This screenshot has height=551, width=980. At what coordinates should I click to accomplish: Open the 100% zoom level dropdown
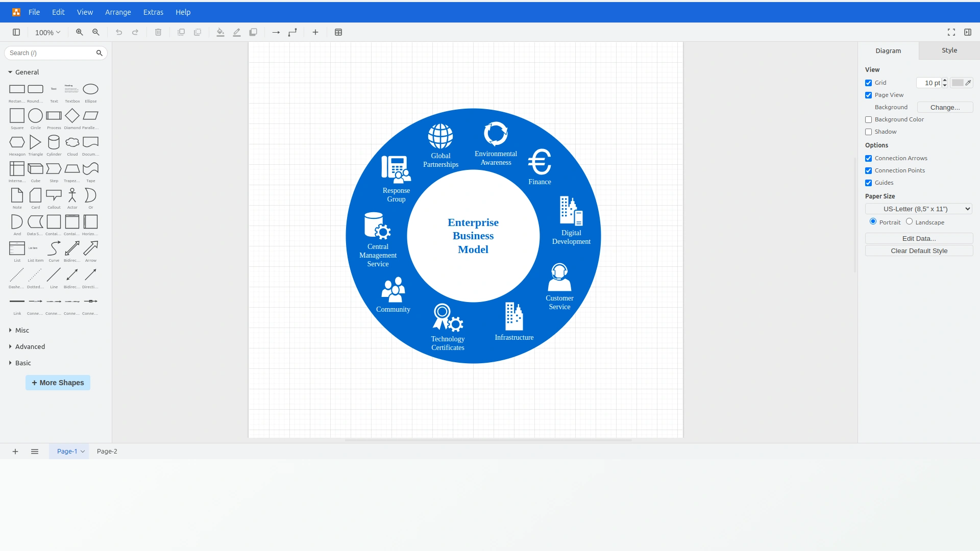click(x=47, y=32)
